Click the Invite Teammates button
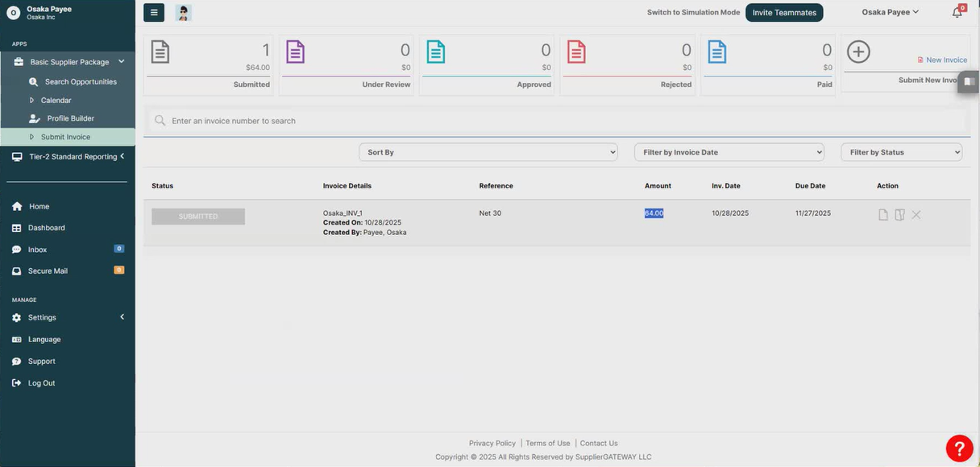Viewport: 980px width, 467px height. pyautogui.click(x=783, y=12)
